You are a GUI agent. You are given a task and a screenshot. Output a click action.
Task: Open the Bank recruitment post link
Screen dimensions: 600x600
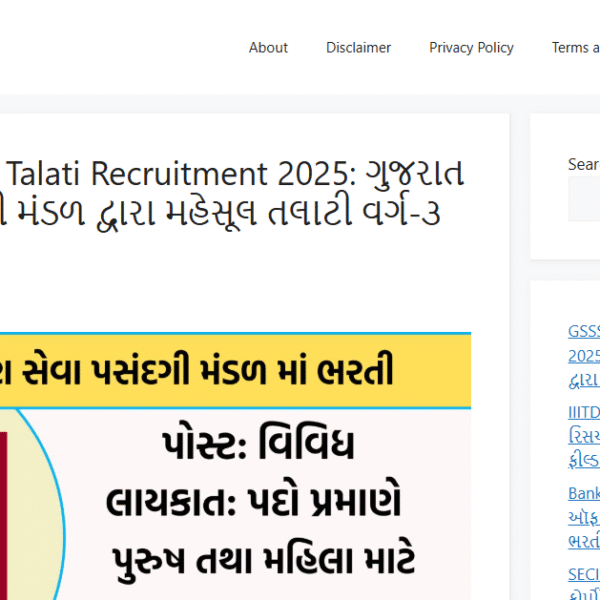click(584, 518)
